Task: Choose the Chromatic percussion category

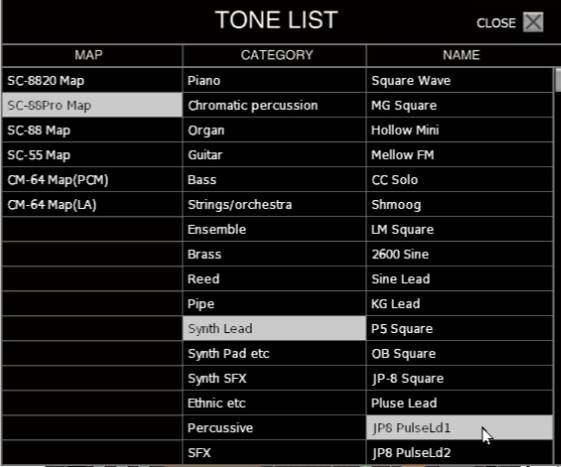Action: pyautogui.click(x=274, y=105)
